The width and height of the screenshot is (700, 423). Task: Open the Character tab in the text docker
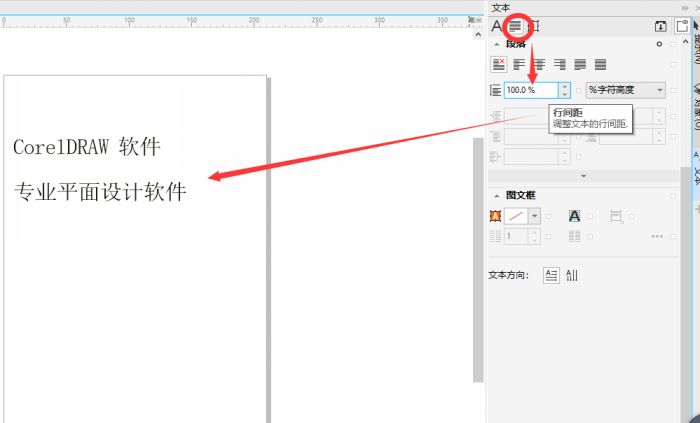(x=496, y=26)
